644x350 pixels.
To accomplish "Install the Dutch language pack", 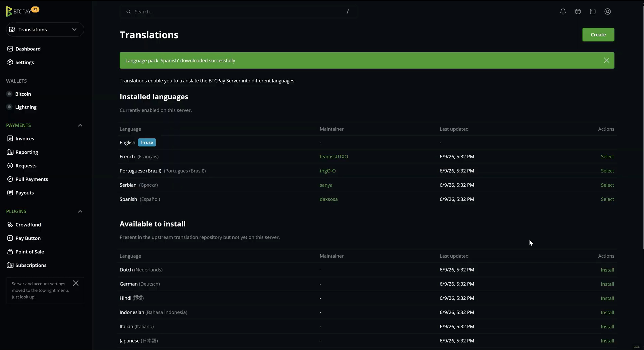I will [x=607, y=270].
